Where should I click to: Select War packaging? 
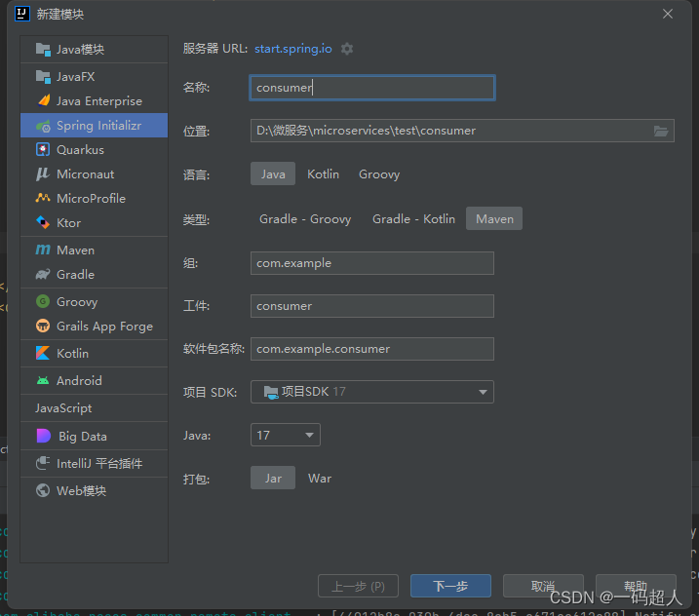tap(320, 479)
